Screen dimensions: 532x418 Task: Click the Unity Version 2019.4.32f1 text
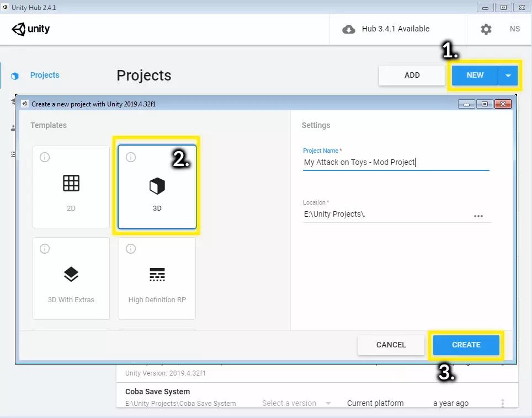(x=165, y=373)
